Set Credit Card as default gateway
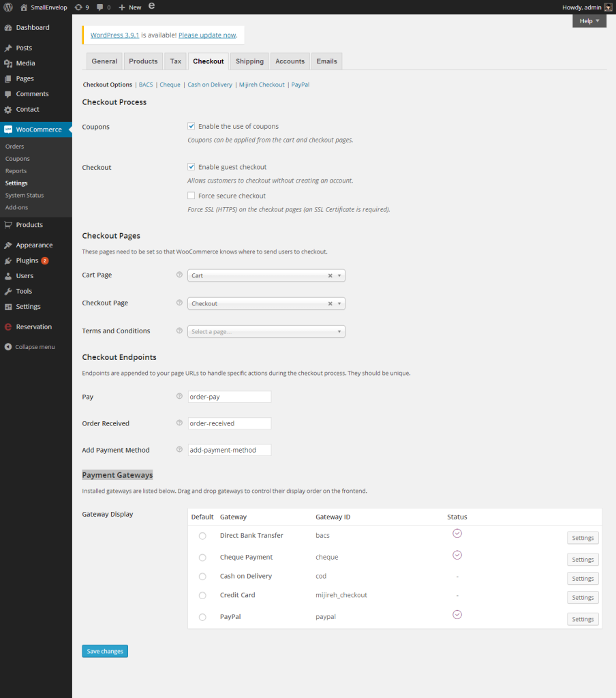This screenshot has height=698, width=616. [202, 596]
